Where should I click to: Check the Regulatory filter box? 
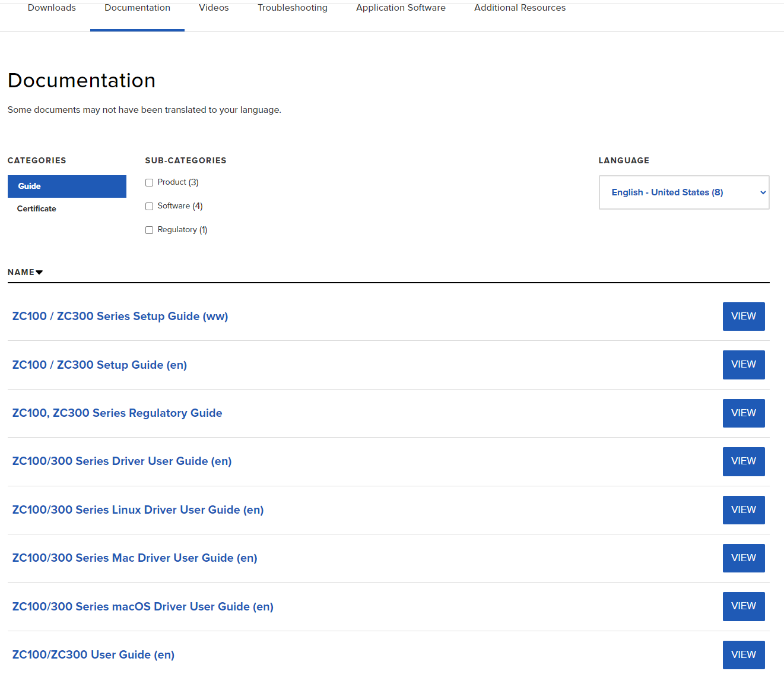click(x=150, y=230)
